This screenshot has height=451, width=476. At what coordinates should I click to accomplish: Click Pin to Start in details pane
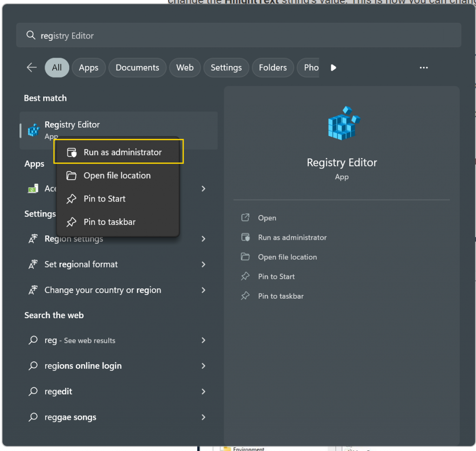[x=276, y=276]
